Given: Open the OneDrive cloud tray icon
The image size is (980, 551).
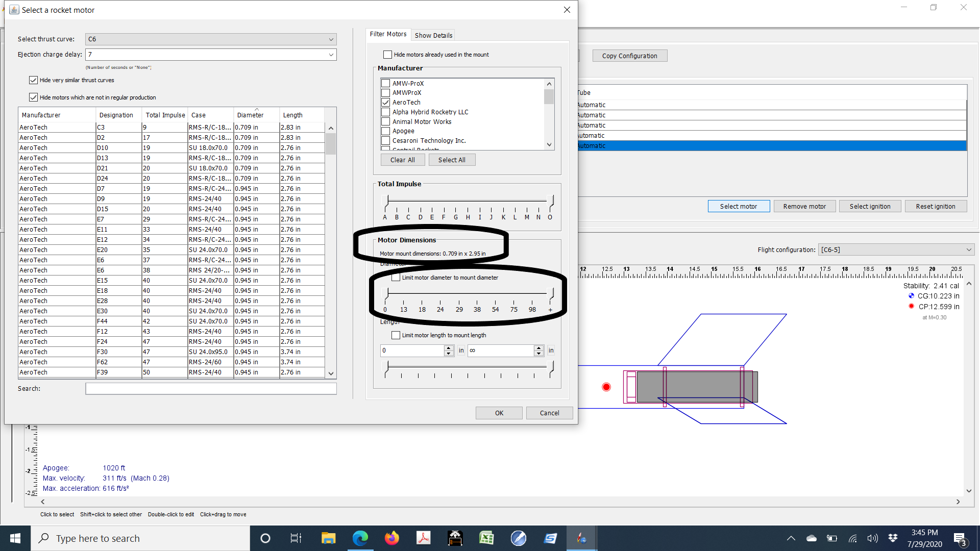Looking at the screenshot, I should tap(812, 538).
